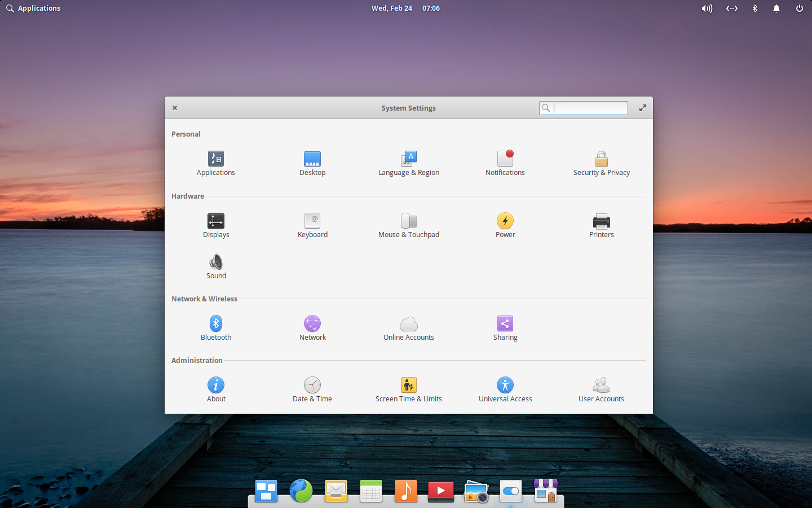Open User Accounts settings

(x=601, y=388)
